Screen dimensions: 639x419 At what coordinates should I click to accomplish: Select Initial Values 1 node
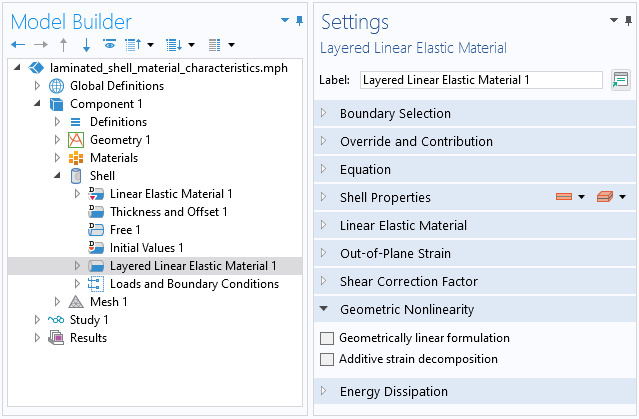tap(146, 248)
